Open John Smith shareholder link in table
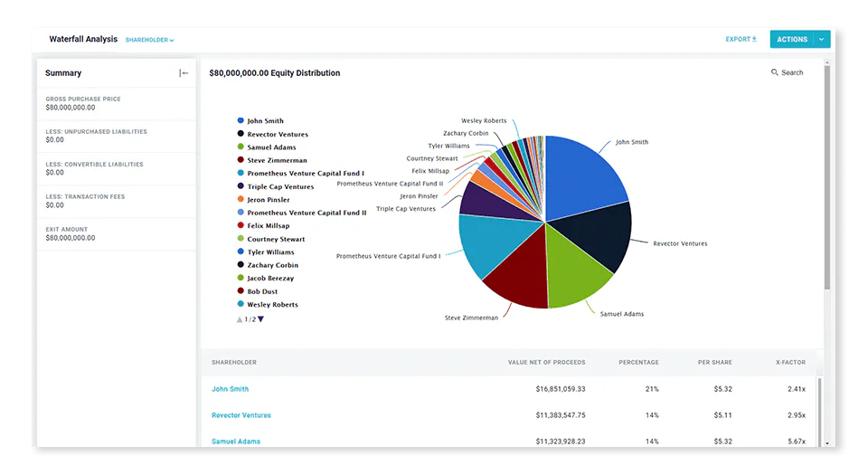This screenshot has height=475, width=868. tap(230, 389)
